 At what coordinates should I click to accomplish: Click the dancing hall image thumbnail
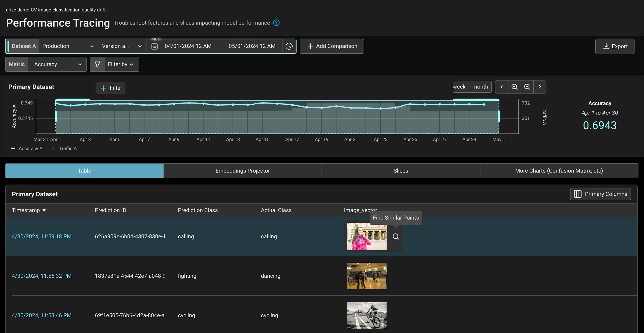[x=367, y=276]
